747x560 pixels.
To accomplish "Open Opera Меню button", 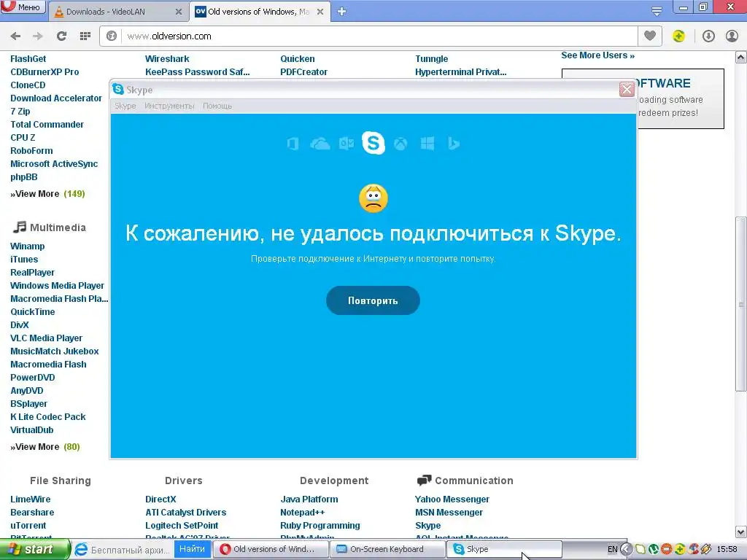I will tap(23, 7).
